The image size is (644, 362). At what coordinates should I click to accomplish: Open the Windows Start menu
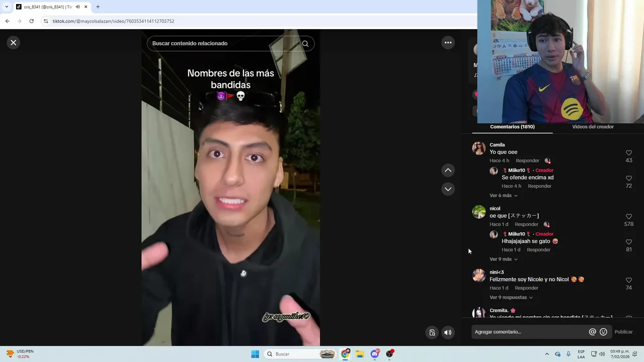[x=255, y=354]
